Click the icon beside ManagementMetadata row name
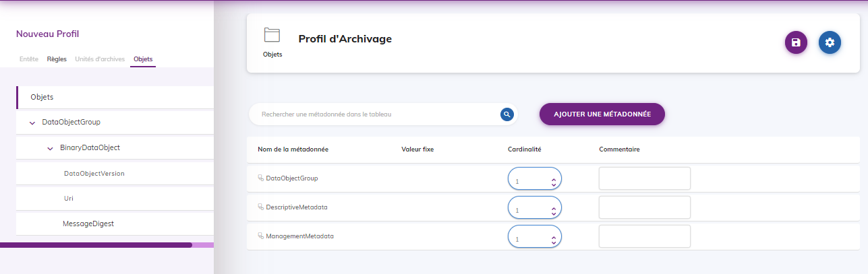The image size is (868, 274). [x=260, y=236]
